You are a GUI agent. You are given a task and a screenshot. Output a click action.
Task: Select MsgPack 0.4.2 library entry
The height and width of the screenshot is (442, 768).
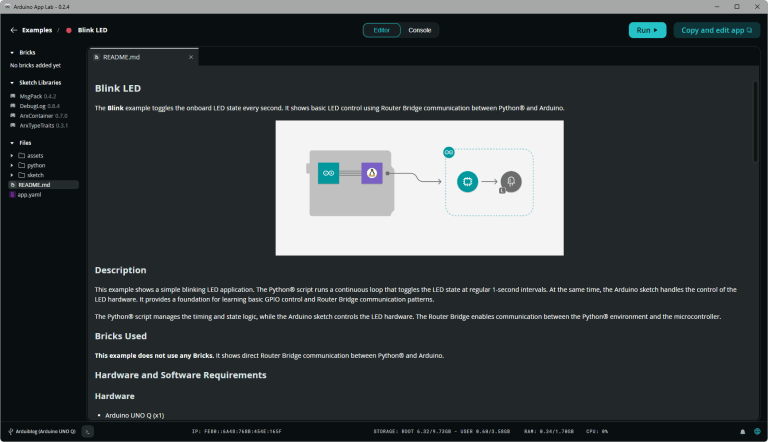coord(38,97)
